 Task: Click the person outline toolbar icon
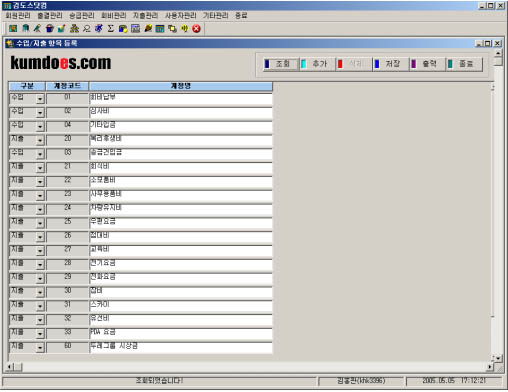86,29
